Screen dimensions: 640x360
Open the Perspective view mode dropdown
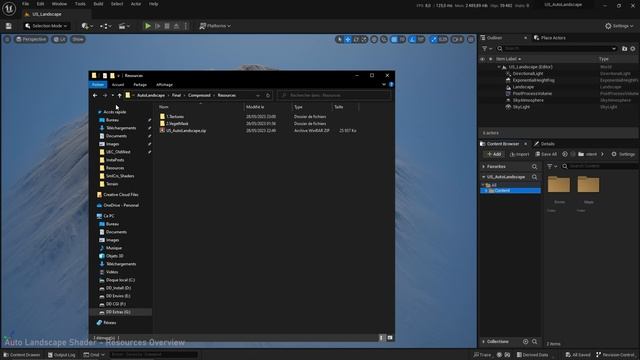click(31, 40)
